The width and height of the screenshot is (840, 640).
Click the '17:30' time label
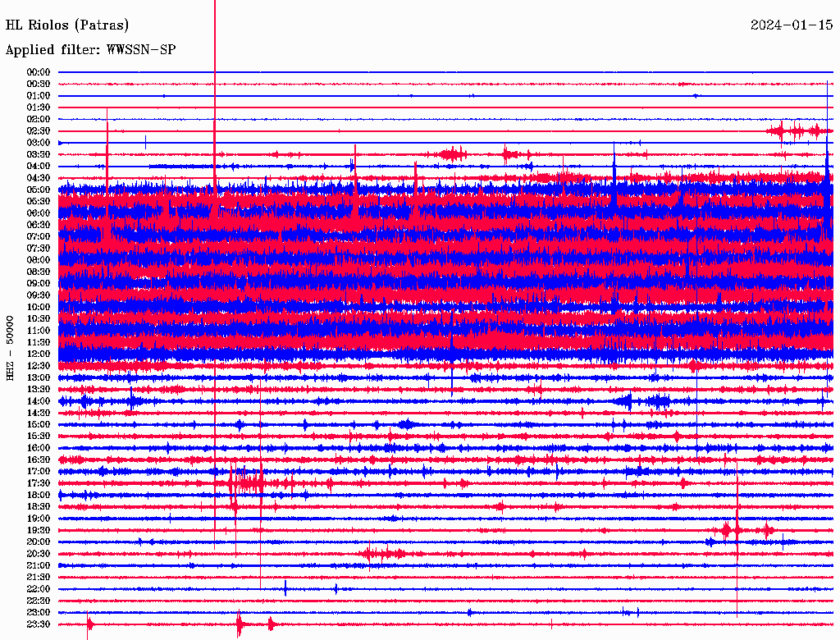point(39,483)
